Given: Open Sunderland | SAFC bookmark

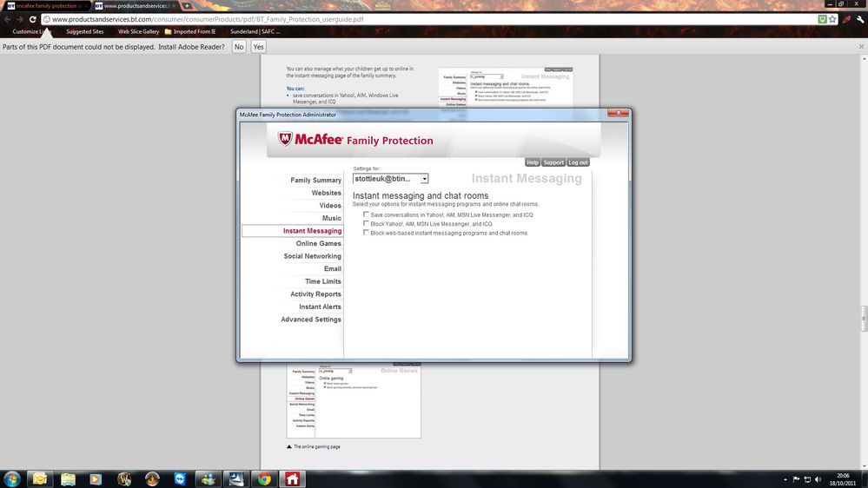Looking at the screenshot, I should click(x=255, y=31).
